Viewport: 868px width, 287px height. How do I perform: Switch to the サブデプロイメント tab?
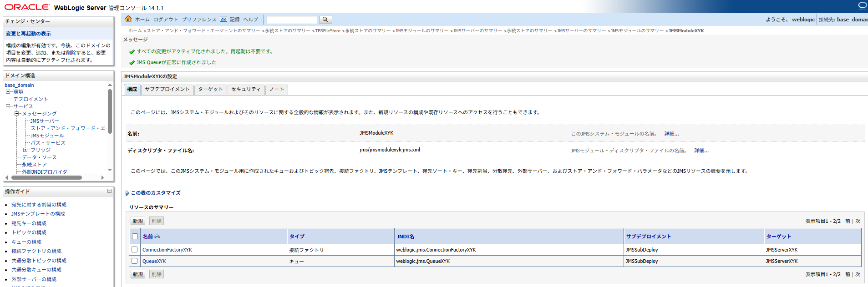tap(167, 90)
